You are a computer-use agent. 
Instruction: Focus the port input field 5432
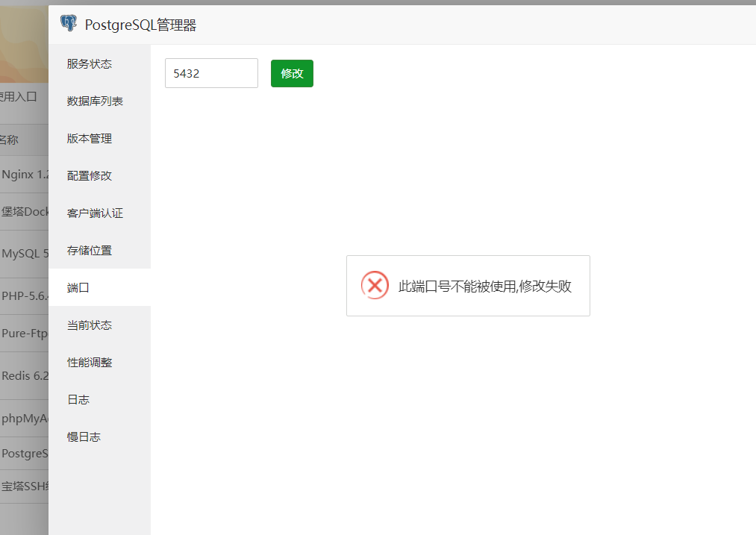coord(211,73)
